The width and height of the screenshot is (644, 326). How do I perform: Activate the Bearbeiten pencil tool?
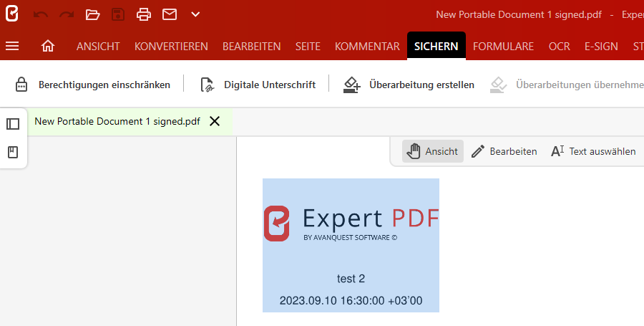504,151
